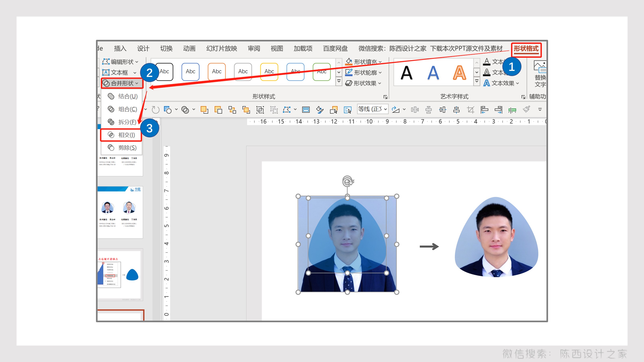Click the 形状填充 paint bucket icon
The width and height of the screenshot is (644, 362).
pyautogui.click(x=349, y=62)
